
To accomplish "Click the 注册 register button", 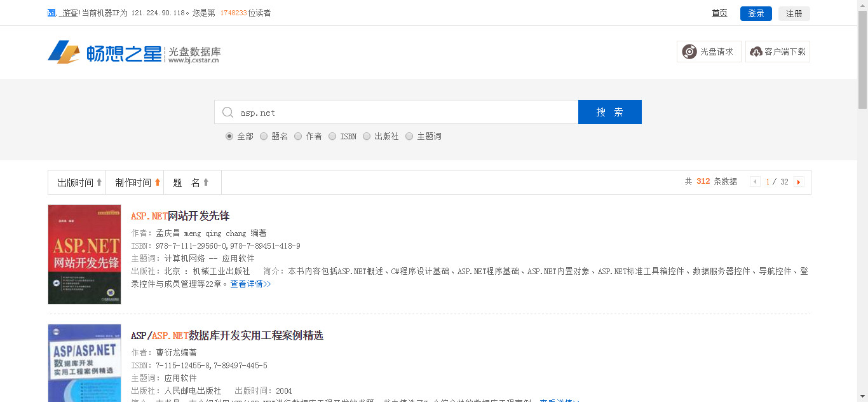I will tap(794, 13).
